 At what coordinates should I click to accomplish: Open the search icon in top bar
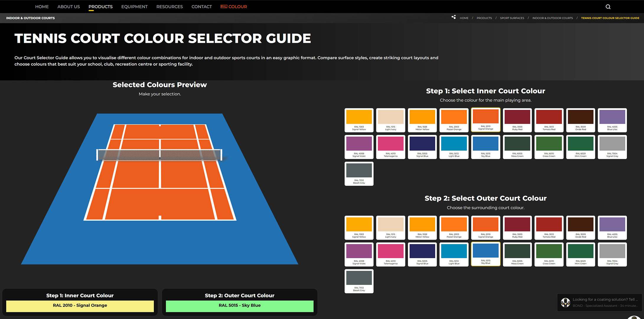coord(608,7)
